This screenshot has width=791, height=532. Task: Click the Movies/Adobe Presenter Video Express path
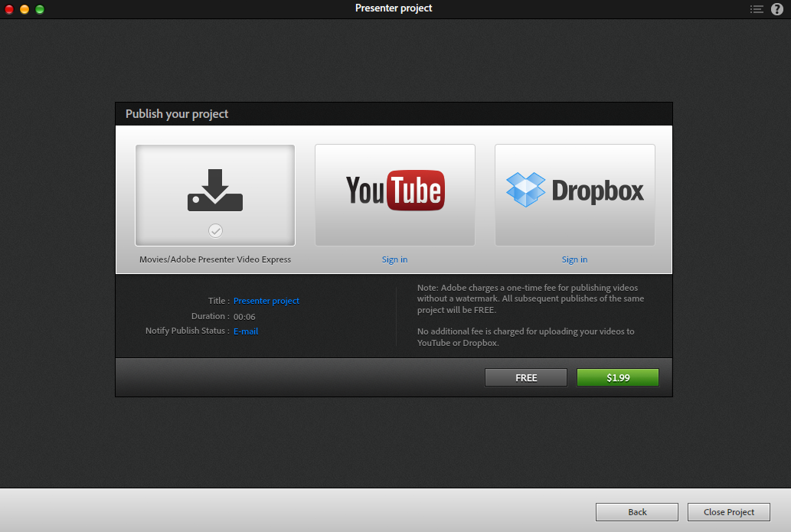coord(215,259)
